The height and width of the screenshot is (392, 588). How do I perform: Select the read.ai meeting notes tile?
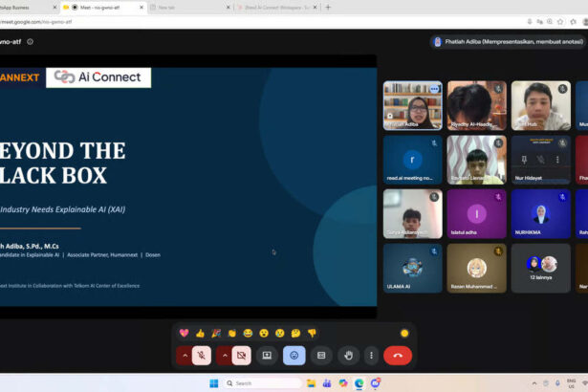coord(412,160)
